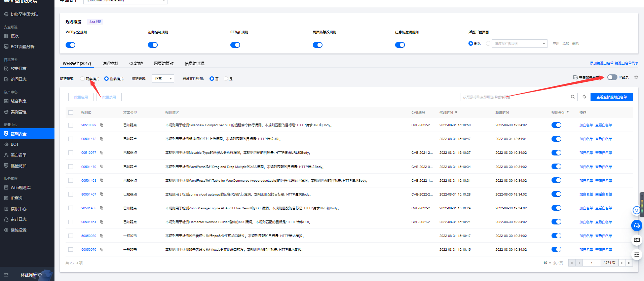Image resolution: width=644 pixels, height=281 pixels.
Task: Click the 规则开关 column filter icon
Action: [568, 112]
